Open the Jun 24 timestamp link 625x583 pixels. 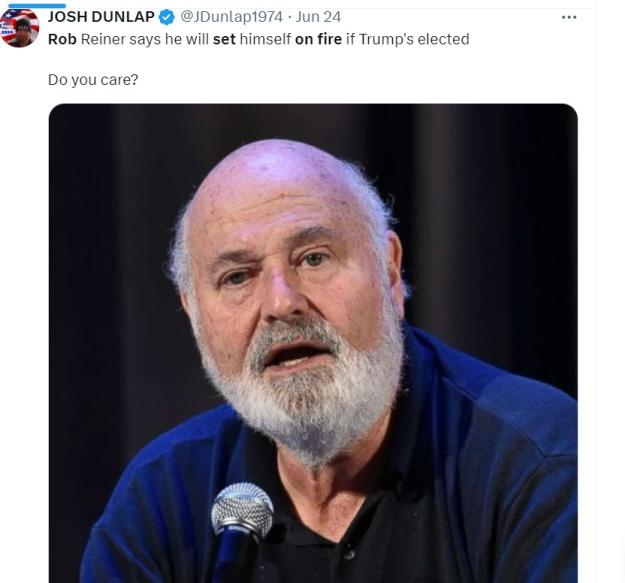(x=318, y=17)
